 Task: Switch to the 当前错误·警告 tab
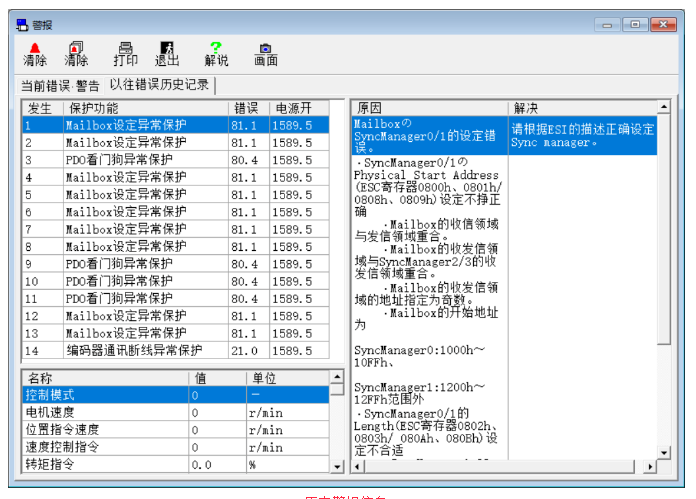pos(60,85)
